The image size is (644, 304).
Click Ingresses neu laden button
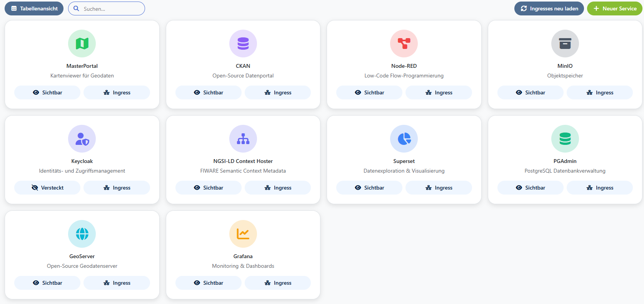(x=549, y=8)
